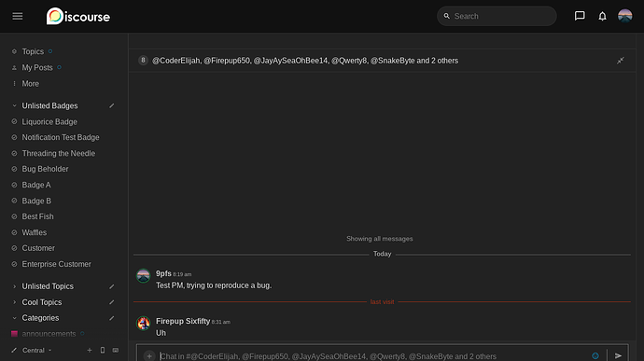Click the member count badge 8
The image size is (644, 361).
coord(143,61)
